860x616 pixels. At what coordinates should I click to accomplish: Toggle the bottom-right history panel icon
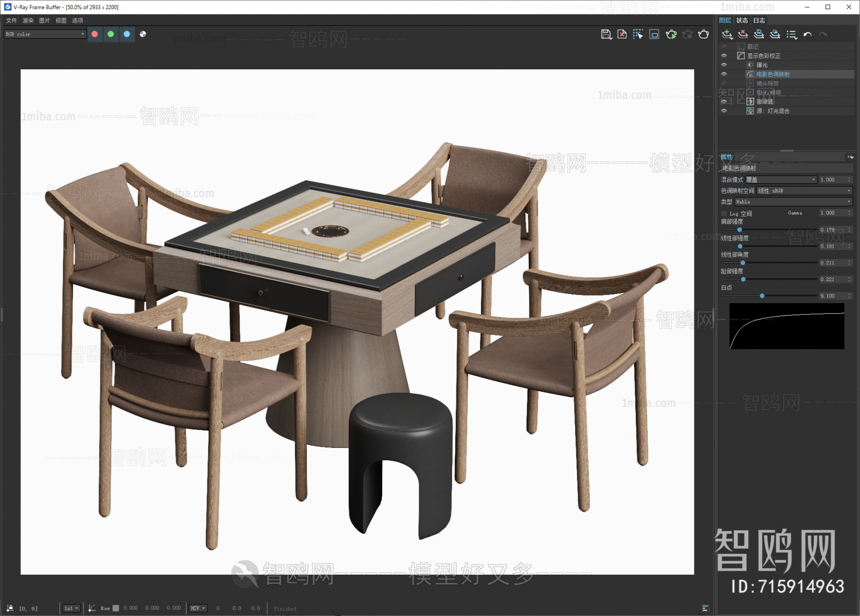[705, 608]
